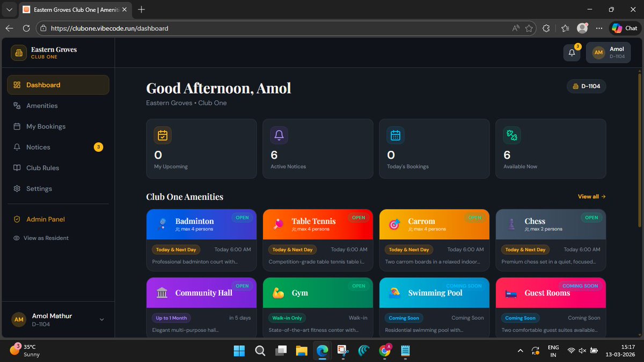Open the browser profile avatar
Screen dimensions: 644x362
[x=582, y=28]
